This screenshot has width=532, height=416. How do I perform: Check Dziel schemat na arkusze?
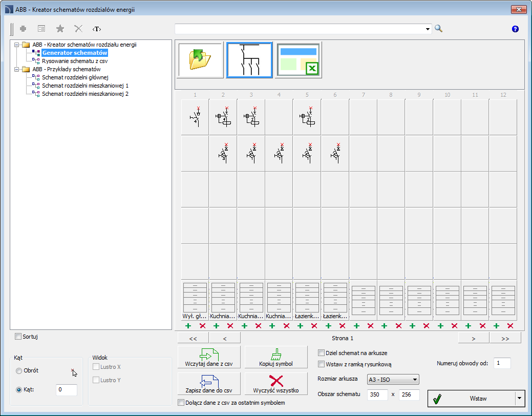coord(322,353)
